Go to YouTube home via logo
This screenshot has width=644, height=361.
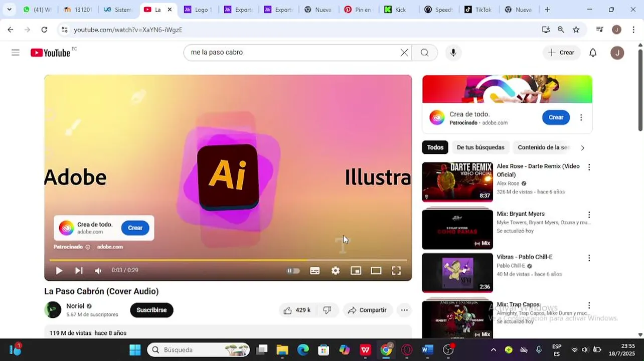50,53
